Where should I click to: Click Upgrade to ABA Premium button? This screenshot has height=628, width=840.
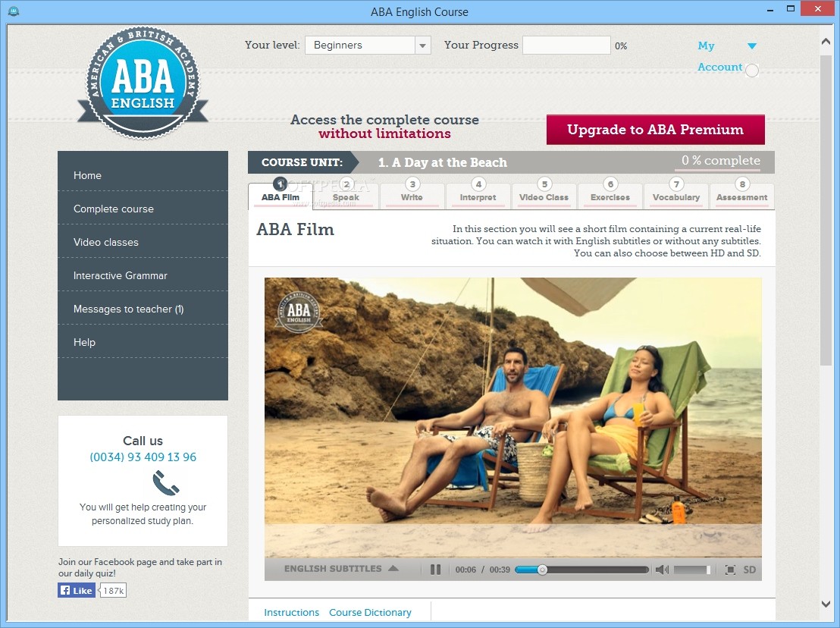click(x=655, y=130)
